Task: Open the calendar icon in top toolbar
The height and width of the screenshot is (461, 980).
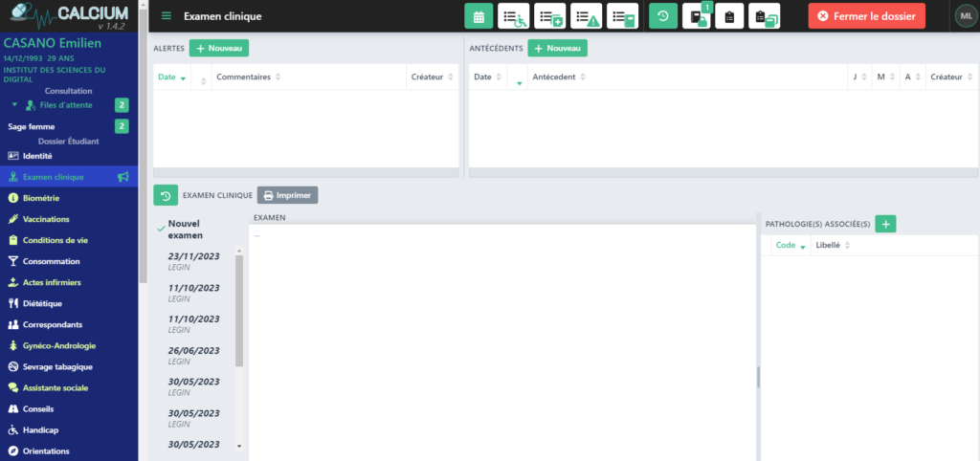Action: coord(479,16)
